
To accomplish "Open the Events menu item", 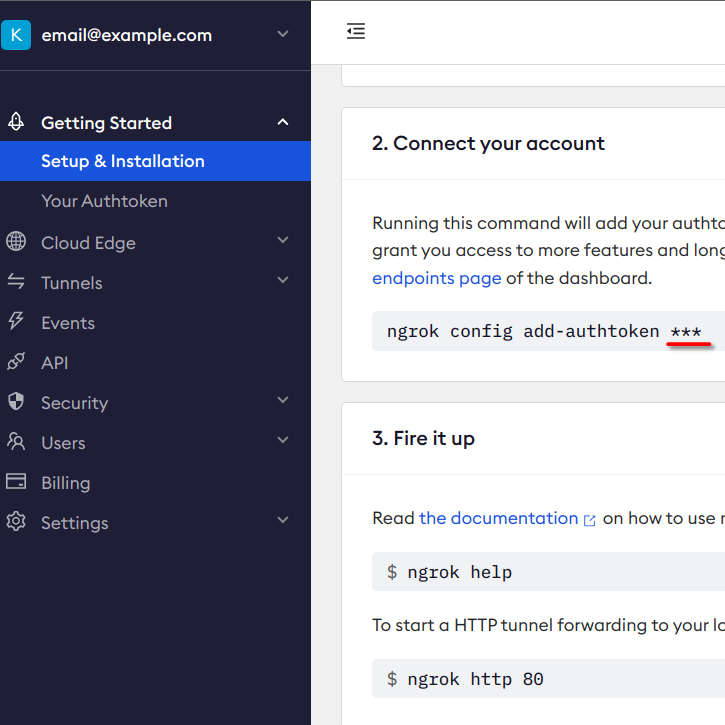I will click(x=68, y=323).
